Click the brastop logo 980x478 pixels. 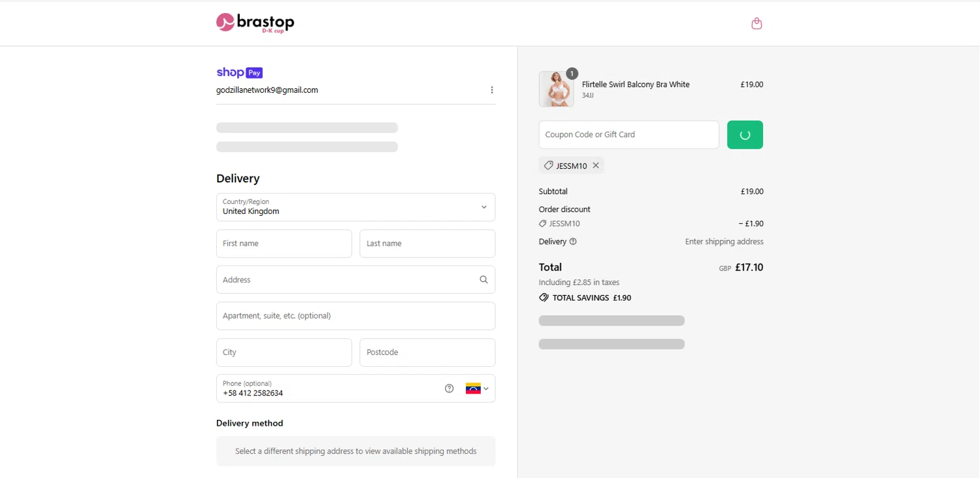tap(255, 23)
